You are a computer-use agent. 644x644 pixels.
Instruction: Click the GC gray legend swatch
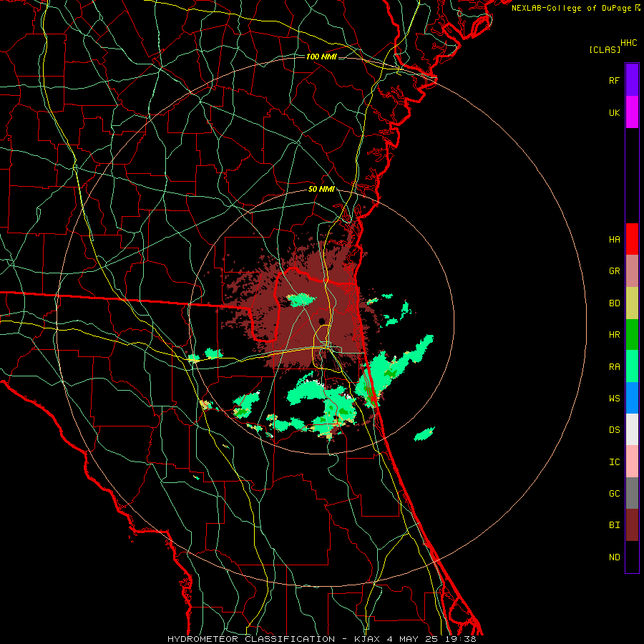click(632, 493)
